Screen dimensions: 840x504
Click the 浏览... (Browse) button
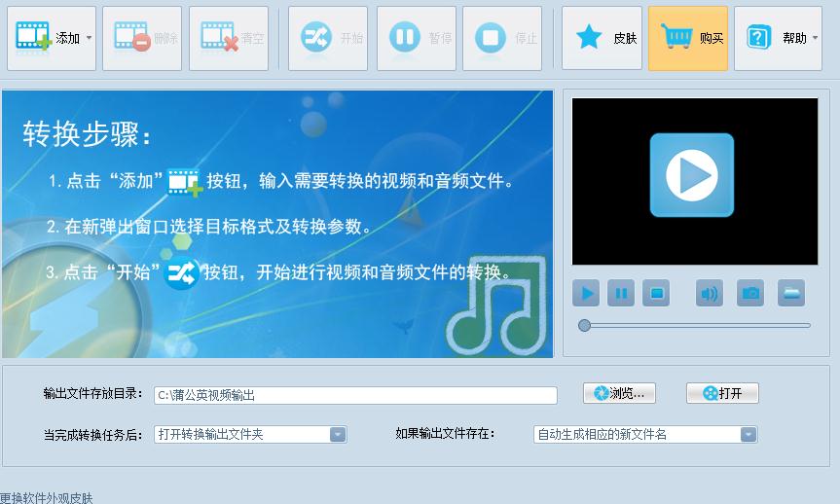click(x=619, y=393)
